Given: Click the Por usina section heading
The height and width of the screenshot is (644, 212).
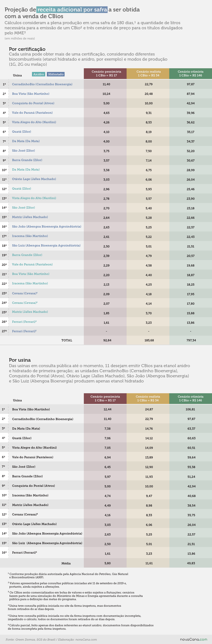Looking at the screenshot, I should [20, 360].
